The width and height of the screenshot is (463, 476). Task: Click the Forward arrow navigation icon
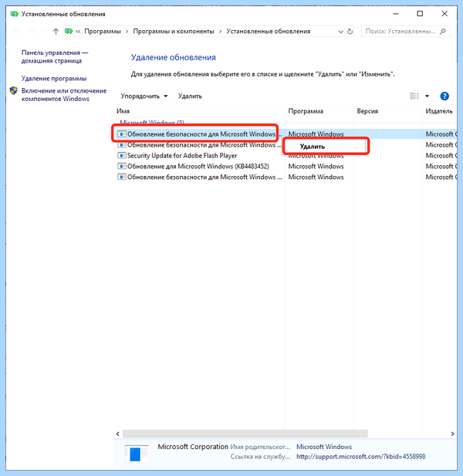(32, 32)
